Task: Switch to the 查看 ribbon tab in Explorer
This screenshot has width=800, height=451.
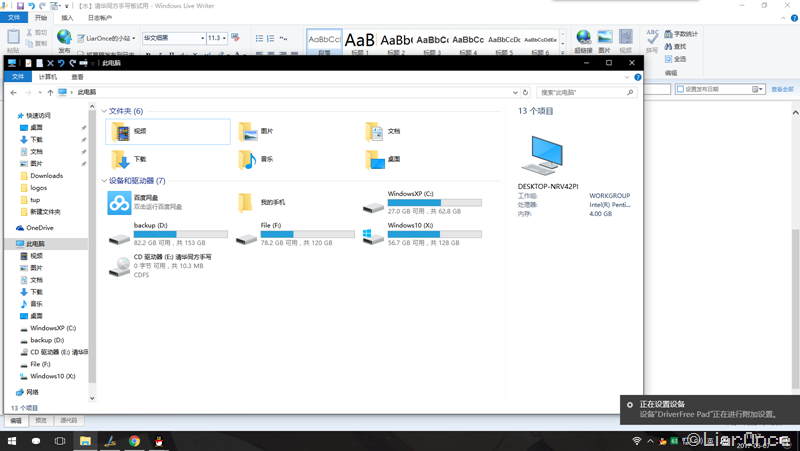Action: pyautogui.click(x=77, y=77)
